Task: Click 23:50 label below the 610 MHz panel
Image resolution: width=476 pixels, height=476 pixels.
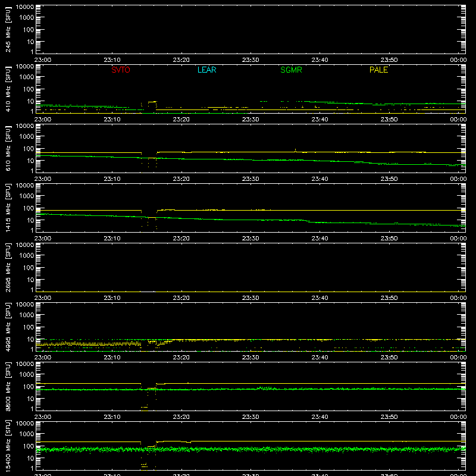Action: [389, 179]
